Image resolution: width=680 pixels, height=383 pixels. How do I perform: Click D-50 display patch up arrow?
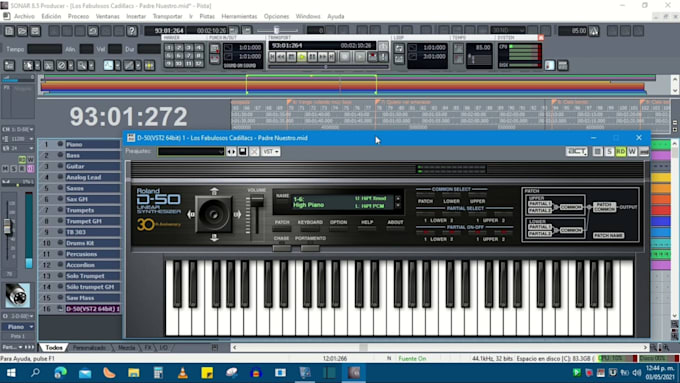pos(398,199)
